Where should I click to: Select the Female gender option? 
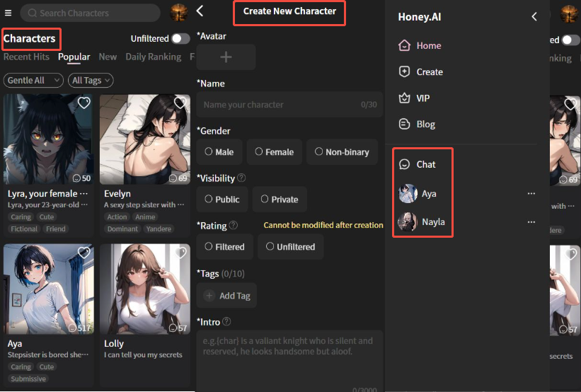[274, 151]
